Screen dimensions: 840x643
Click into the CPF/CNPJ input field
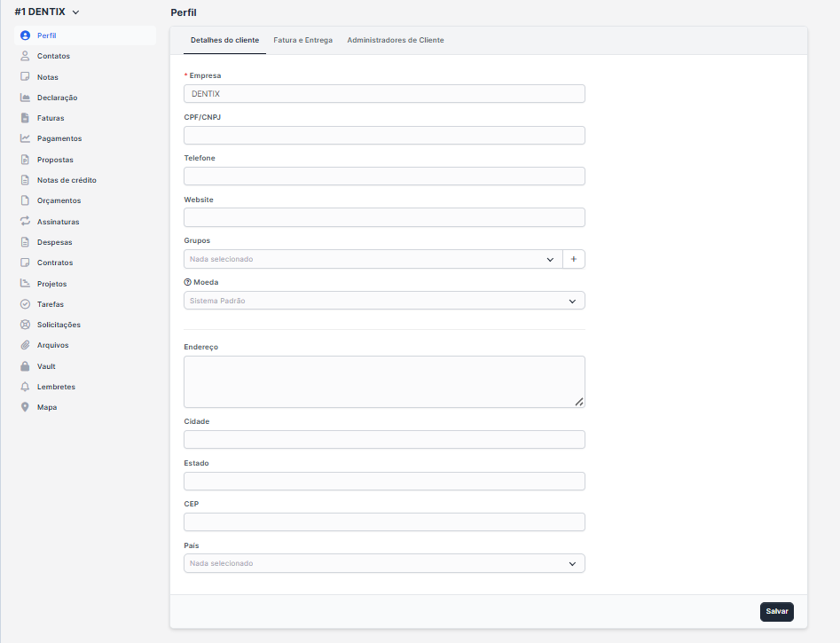point(384,135)
